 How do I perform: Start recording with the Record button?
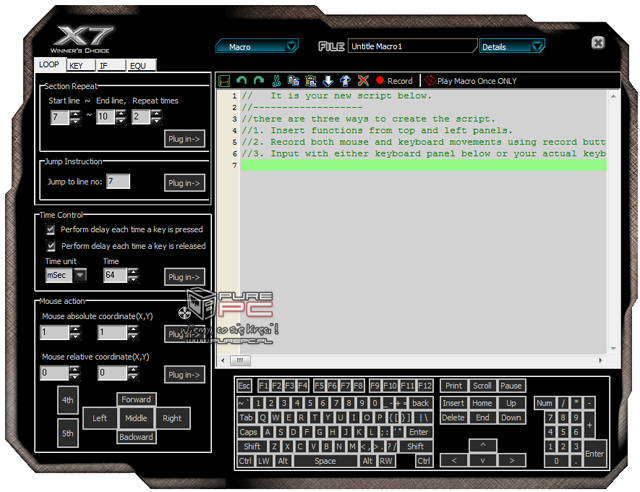pyautogui.click(x=394, y=81)
